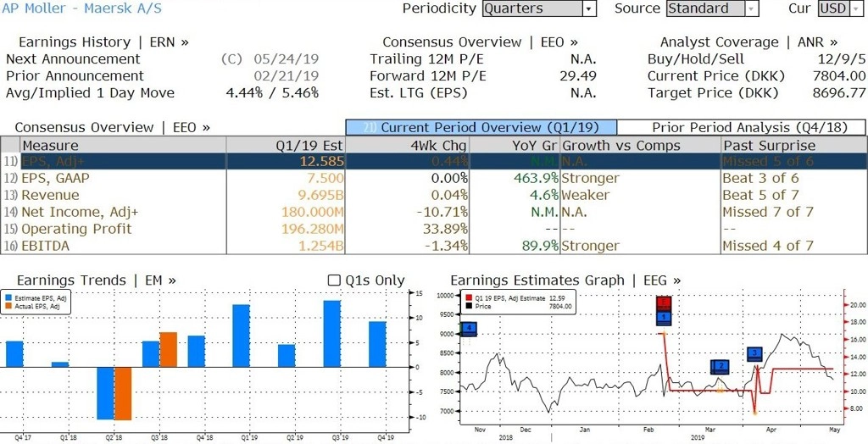Open the Periodicity Quarters dropdown

pyautogui.click(x=539, y=8)
